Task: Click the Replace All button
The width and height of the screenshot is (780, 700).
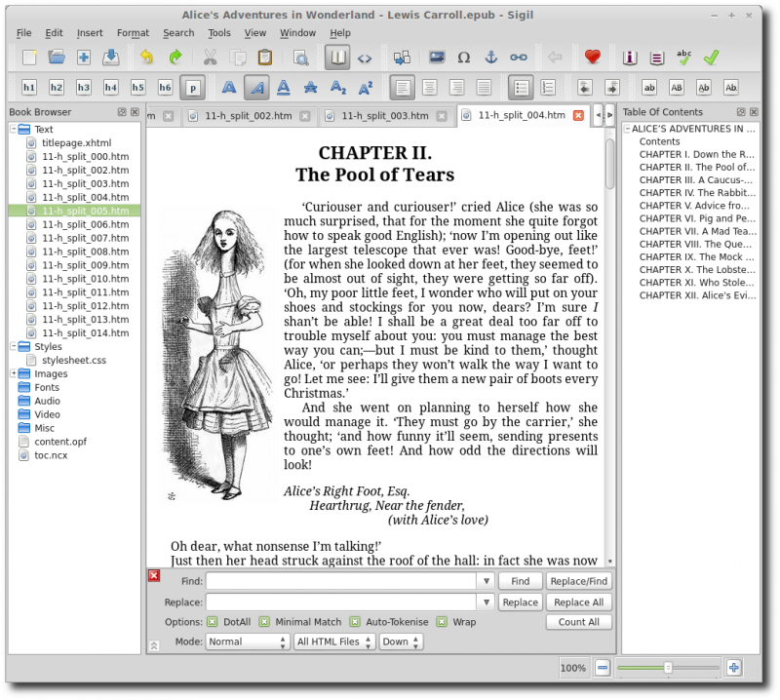Action: pos(578,602)
